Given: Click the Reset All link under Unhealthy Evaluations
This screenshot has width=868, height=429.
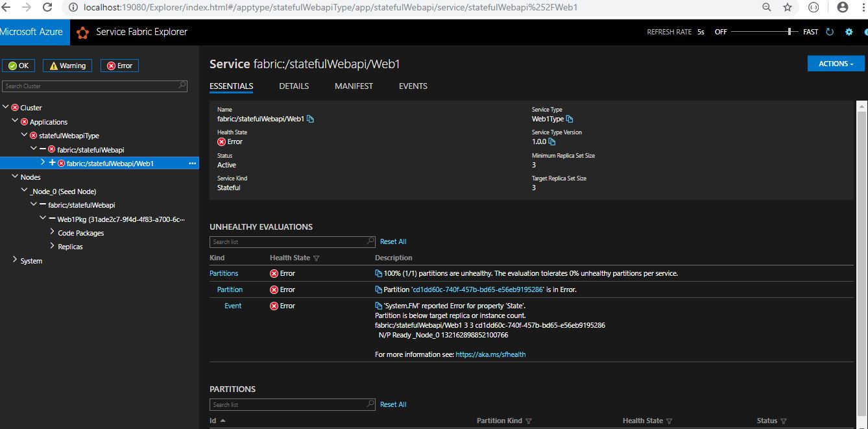Looking at the screenshot, I should pos(393,241).
